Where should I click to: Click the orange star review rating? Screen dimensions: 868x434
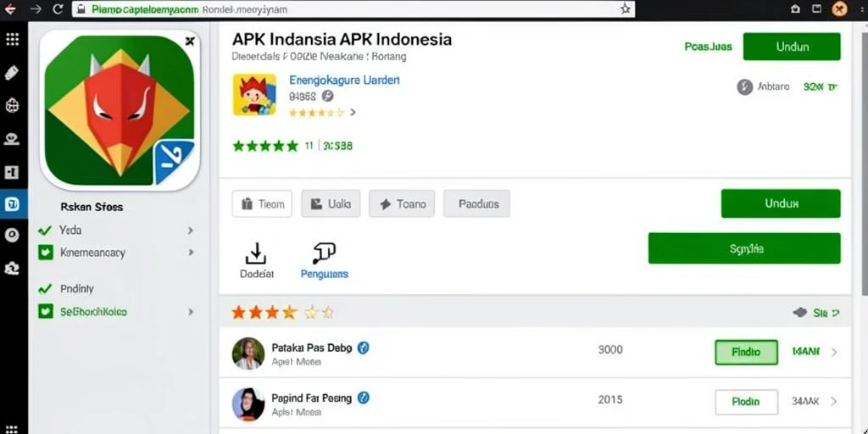(x=282, y=313)
